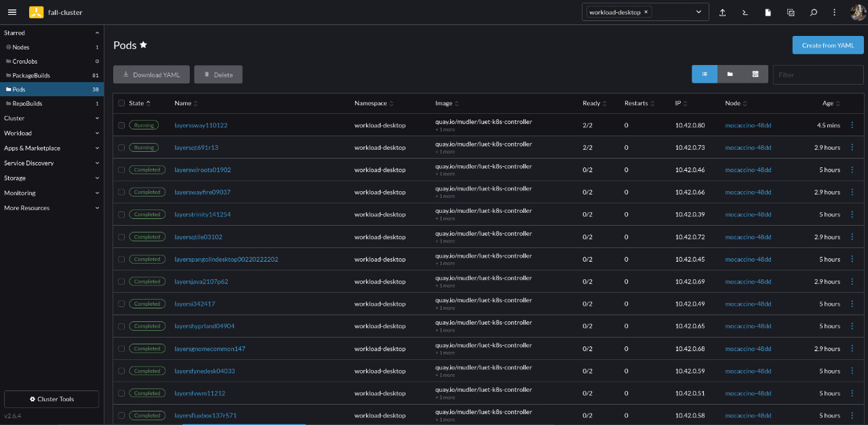Image resolution: width=868 pixels, height=425 pixels.
Task: Expand the Storage sidebar section
Action: coord(52,178)
